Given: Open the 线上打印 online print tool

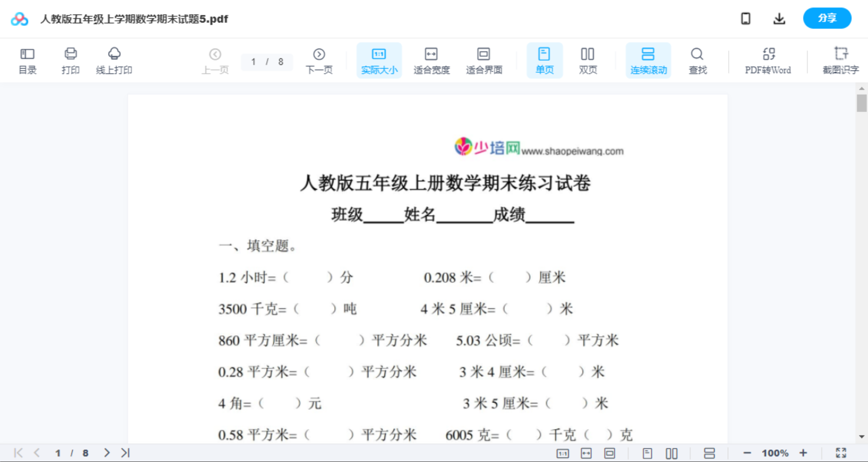Looking at the screenshot, I should [x=114, y=60].
